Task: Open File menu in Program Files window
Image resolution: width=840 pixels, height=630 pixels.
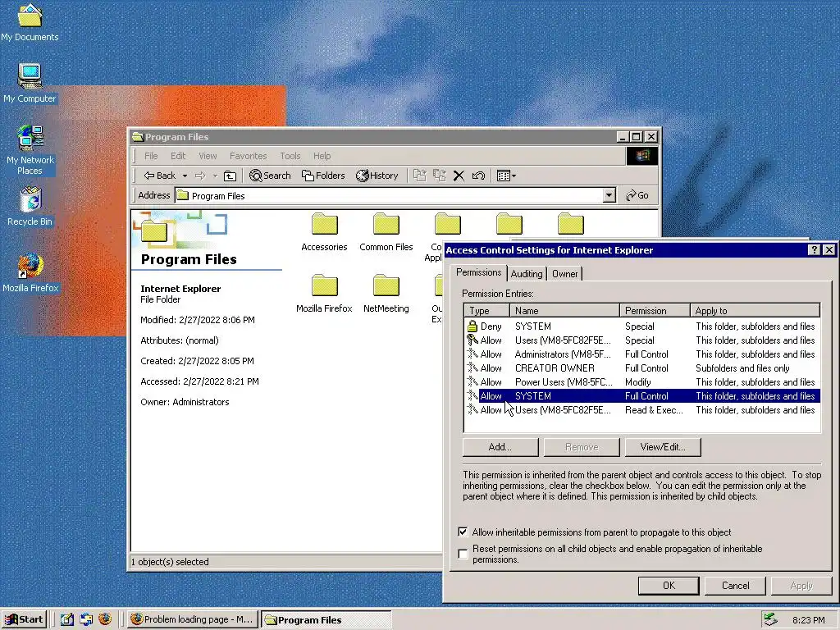Action: (x=151, y=156)
